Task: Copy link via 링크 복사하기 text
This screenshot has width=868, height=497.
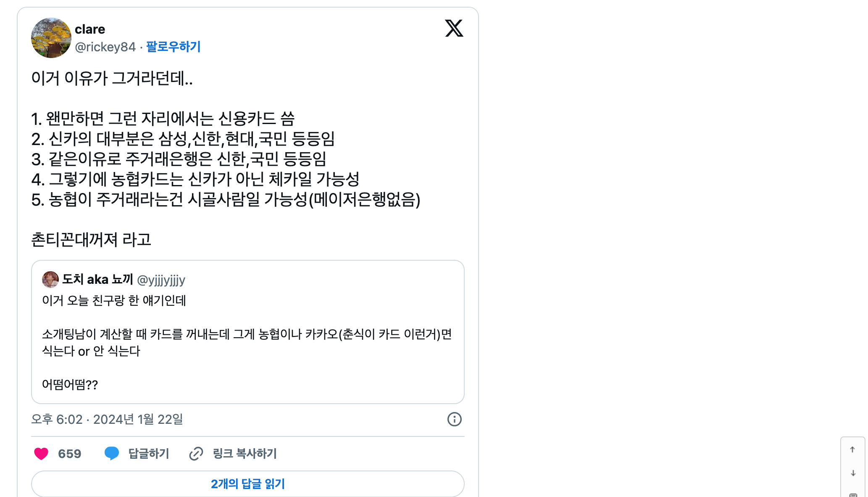Action: tap(245, 454)
